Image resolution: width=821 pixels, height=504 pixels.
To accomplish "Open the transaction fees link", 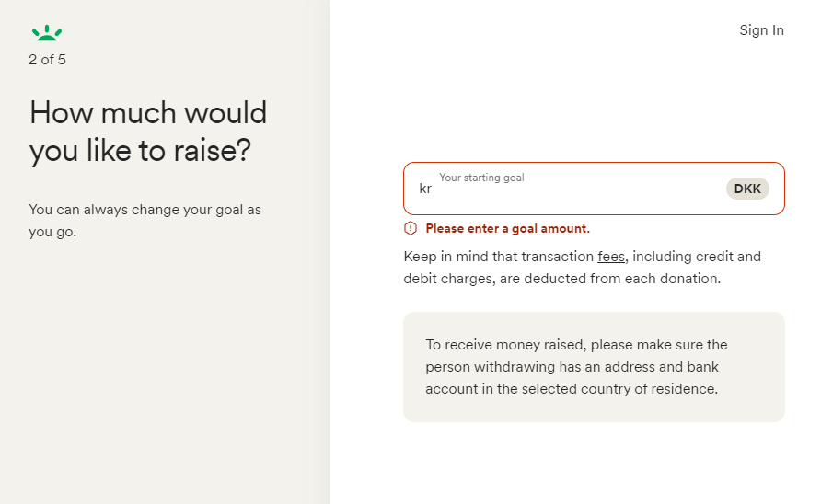I will [611, 257].
